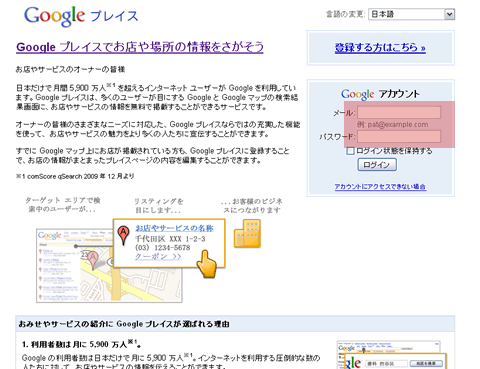Focus the メール input field
This screenshot has height=369, width=480.
(x=399, y=112)
